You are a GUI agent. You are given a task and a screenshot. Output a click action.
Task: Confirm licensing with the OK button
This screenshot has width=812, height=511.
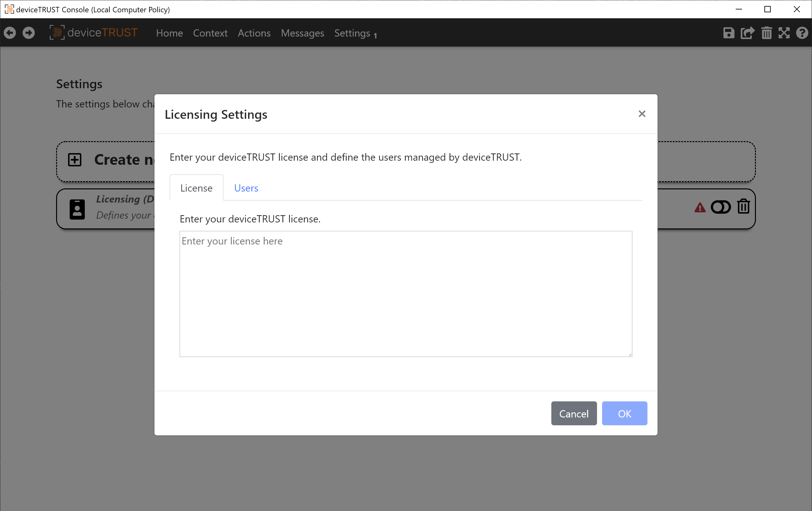pos(624,413)
